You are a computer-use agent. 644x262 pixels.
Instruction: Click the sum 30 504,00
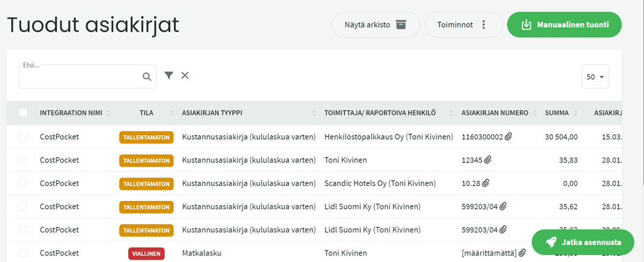click(x=562, y=137)
